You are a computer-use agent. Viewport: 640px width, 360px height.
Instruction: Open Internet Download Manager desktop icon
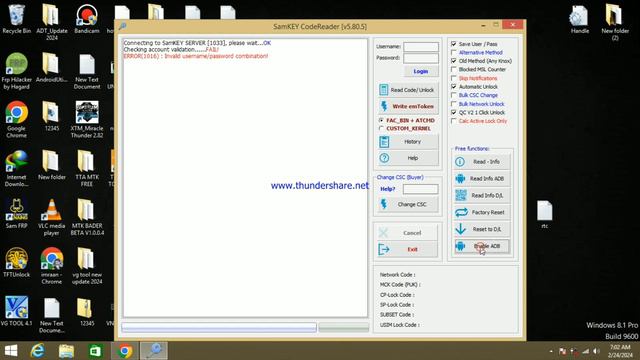point(16,169)
